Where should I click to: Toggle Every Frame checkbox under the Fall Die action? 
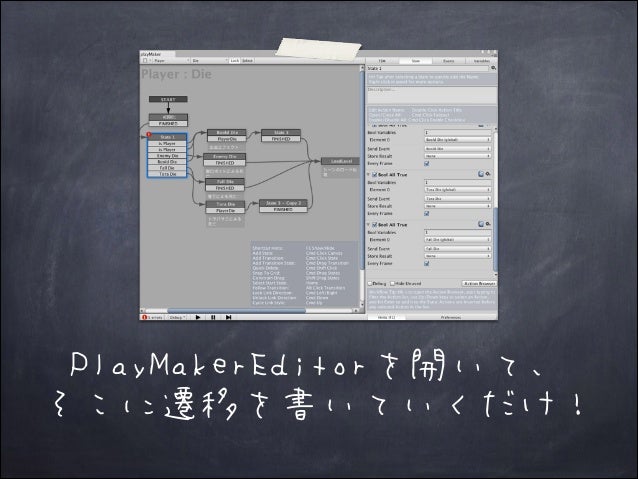click(427, 264)
